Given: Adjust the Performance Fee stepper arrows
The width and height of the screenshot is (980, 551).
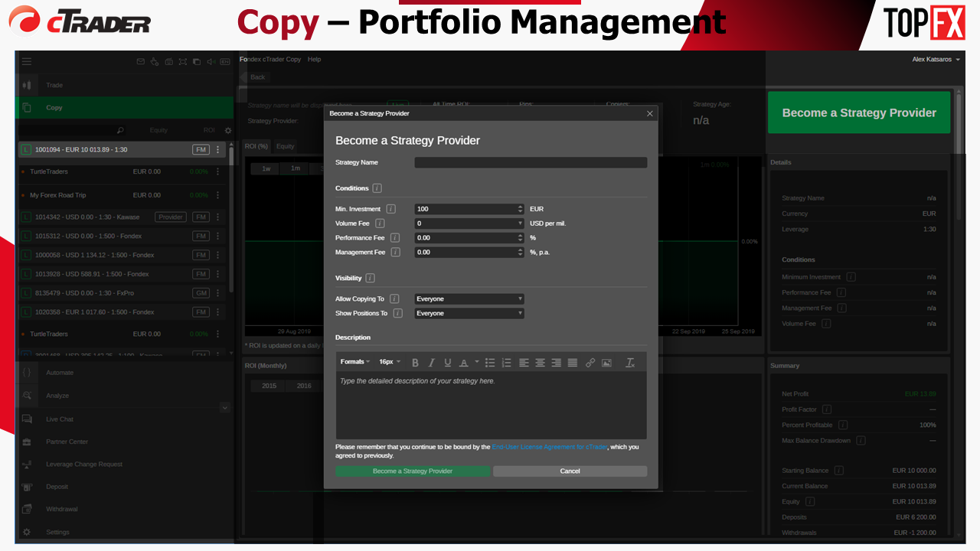Looking at the screenshot, I should point(521,238).
